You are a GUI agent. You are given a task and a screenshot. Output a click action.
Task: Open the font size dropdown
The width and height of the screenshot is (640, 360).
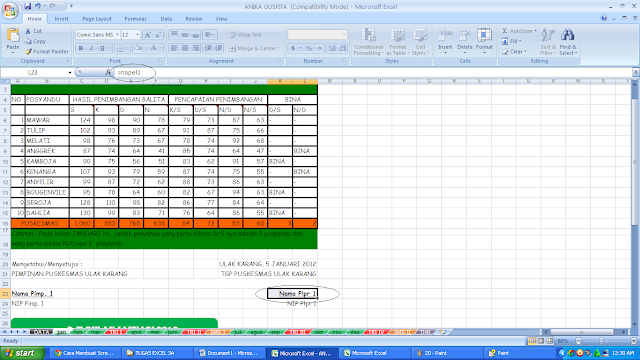click(x=137, y=35)
